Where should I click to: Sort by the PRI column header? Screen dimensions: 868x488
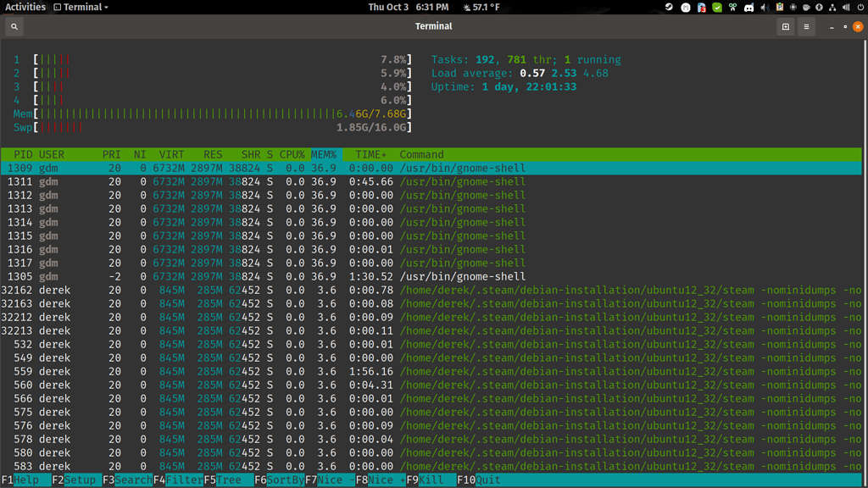click(x=111, y=154)
